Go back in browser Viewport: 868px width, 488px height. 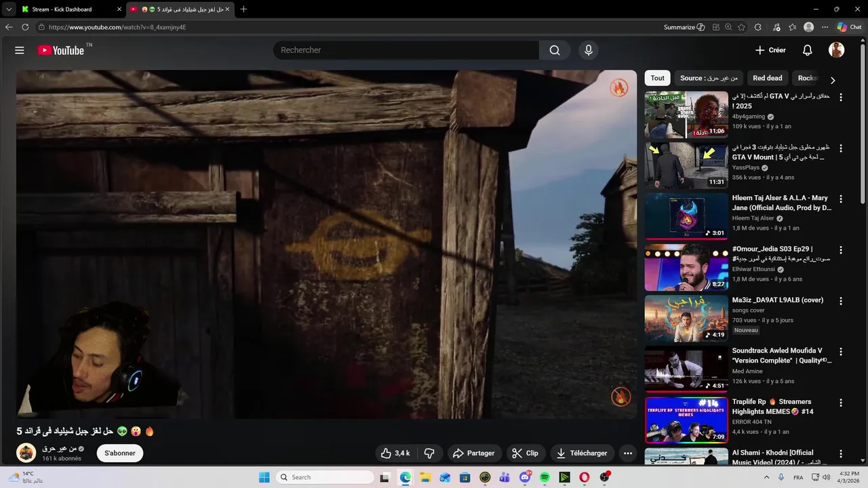click(9, 27)
